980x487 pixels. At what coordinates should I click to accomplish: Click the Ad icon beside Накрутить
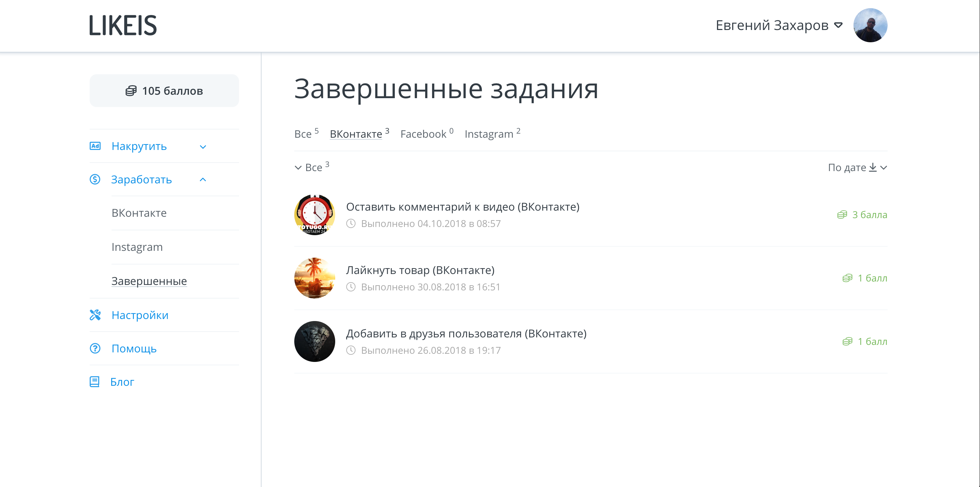(95, 146)
